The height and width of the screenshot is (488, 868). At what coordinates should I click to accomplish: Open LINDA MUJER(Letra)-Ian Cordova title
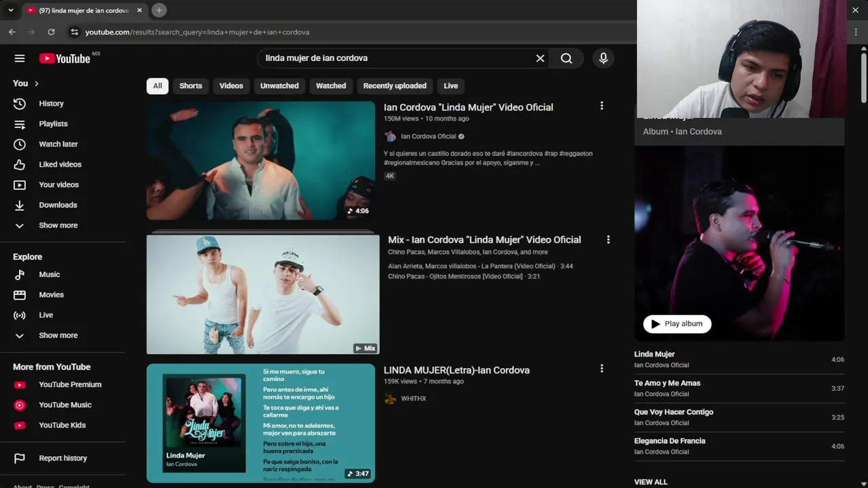pyautogui.click(x=456, y=370)
